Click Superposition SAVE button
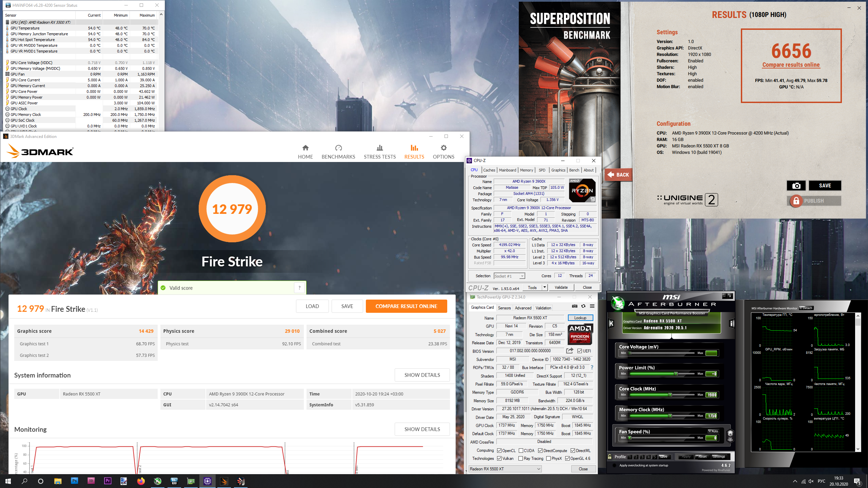The width and height of the screenshot is (868, 488). [x=825, y=186]
